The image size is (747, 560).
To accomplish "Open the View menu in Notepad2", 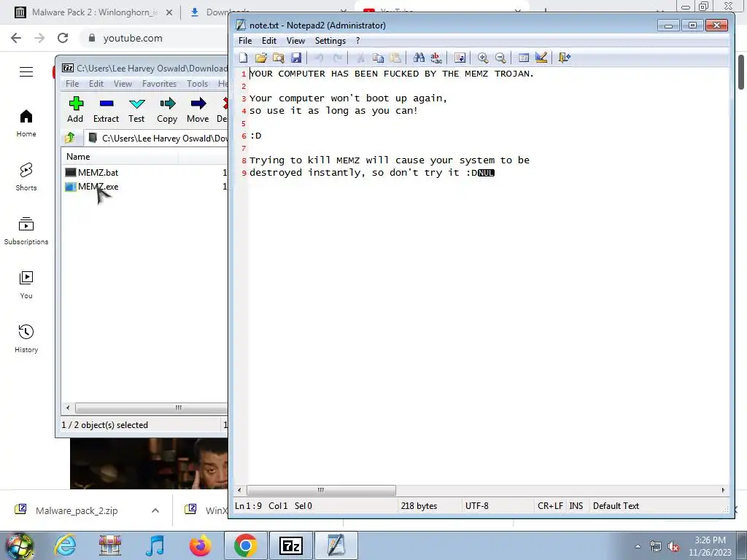I will tap(295, 41).
